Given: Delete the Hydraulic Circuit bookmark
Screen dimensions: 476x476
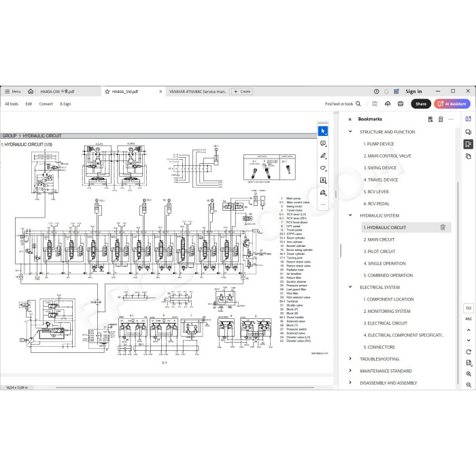Looking at the screenshot, I should [x=443, y=227].
